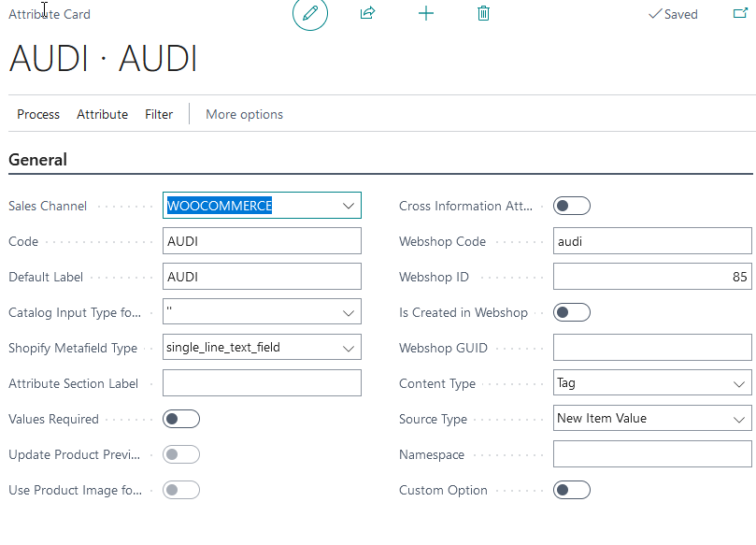
Task: Click the pencil edit icon
Action: (x=310, y=13)
